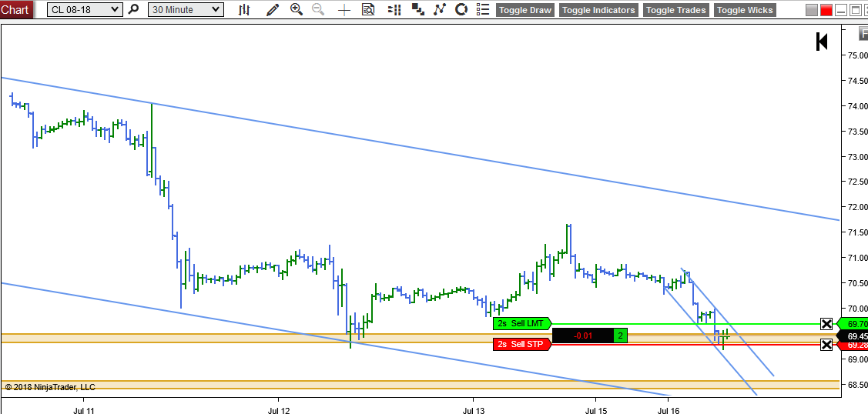Click the Jul 12 date axis label
This screenshot has width=868, height=414.
(x=279, y=411)
